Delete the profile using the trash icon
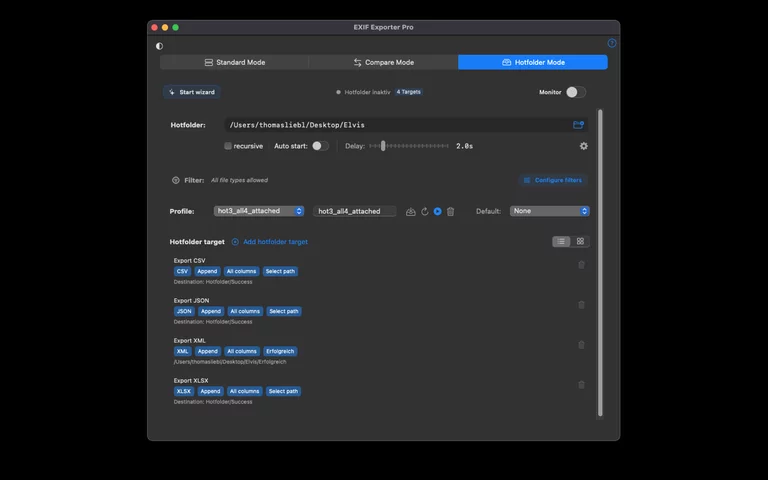768x480 pixels. click(450, 212)
